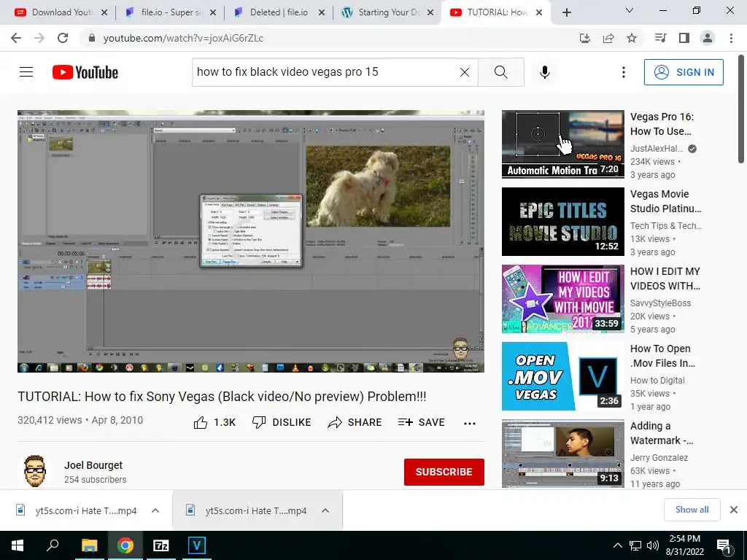Open EPIC TITLES Movie Studio thumbnail
Image resolution: width=747 pixels, height=560 pixels.
562,222
